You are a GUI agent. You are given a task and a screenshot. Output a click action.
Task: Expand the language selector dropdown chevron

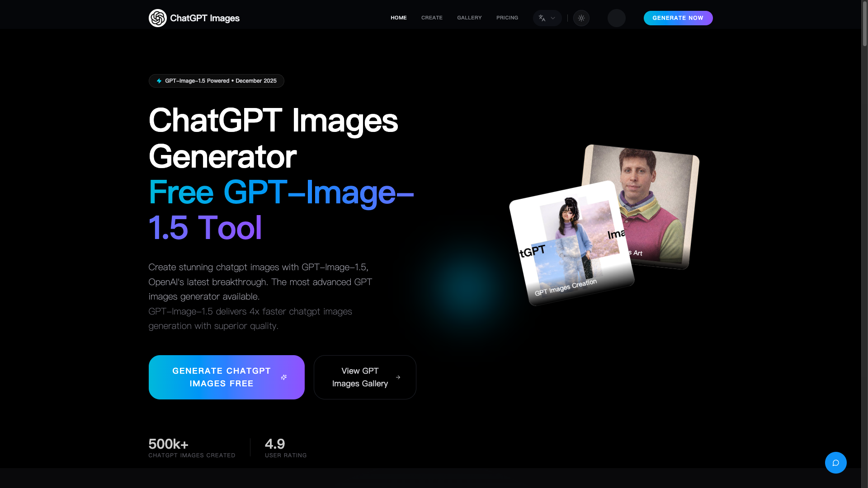point(552,19)
